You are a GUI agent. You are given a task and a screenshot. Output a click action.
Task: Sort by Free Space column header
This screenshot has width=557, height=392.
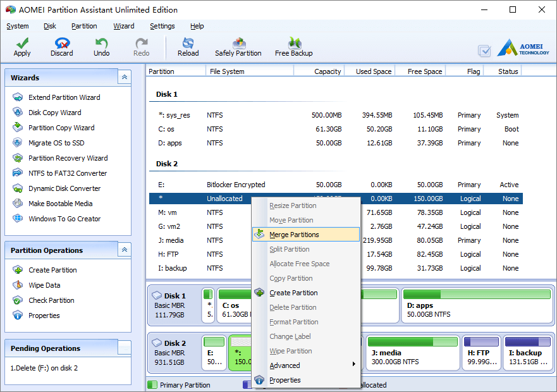pyautogui.click(x=420, y=71)
